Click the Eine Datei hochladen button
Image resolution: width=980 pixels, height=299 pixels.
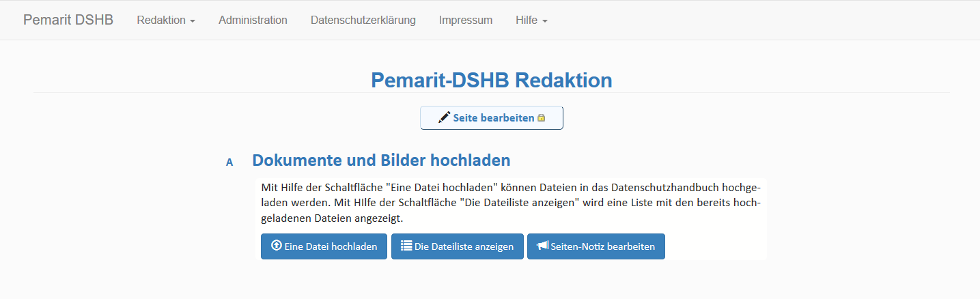tap(324, 246)
